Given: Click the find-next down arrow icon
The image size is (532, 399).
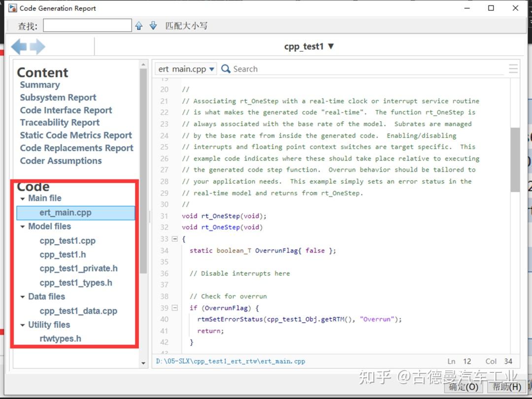Looking at the screenshot, I should (153, 25).
